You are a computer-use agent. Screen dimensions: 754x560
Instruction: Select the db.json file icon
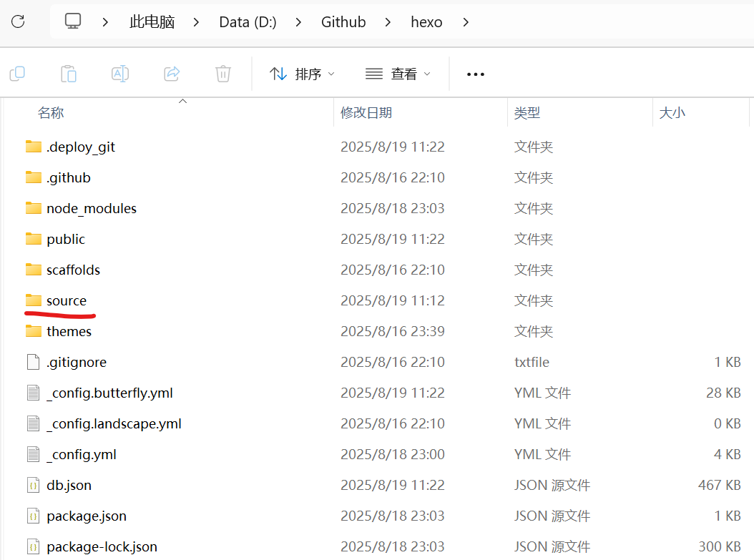coord(33,485)
